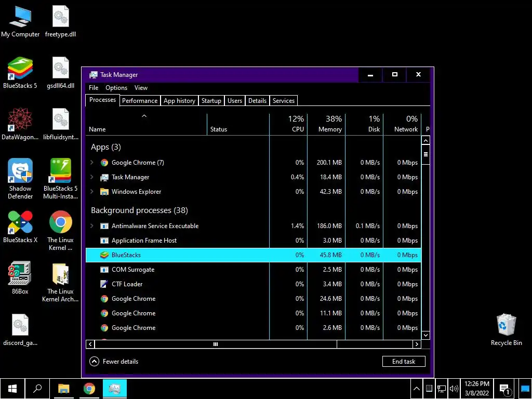
Task: Switch to the Details tab
Action: pyautogui.click(x=258, y=101)
